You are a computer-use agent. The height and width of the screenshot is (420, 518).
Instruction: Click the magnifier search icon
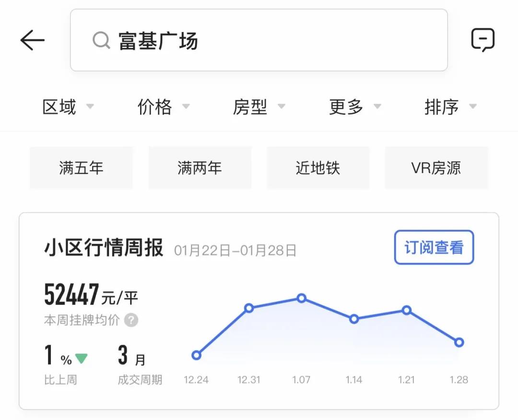point(101,41)
